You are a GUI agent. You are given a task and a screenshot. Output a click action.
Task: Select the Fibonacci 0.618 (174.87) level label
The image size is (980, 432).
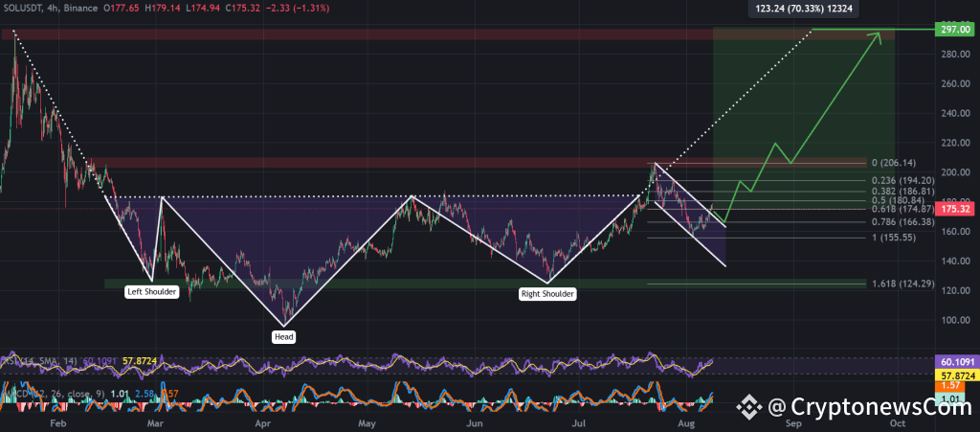[902, 209]
